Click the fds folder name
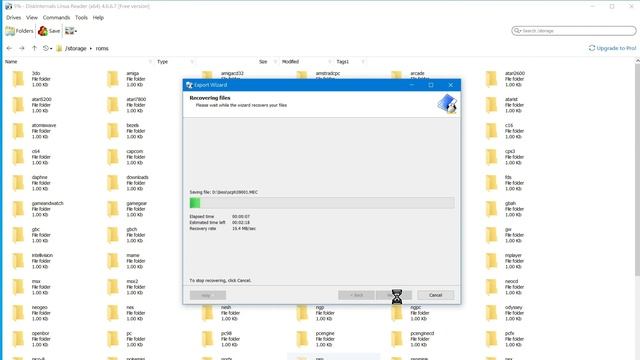The height and width of the screenshot is (360, 640). pos(508,178)
